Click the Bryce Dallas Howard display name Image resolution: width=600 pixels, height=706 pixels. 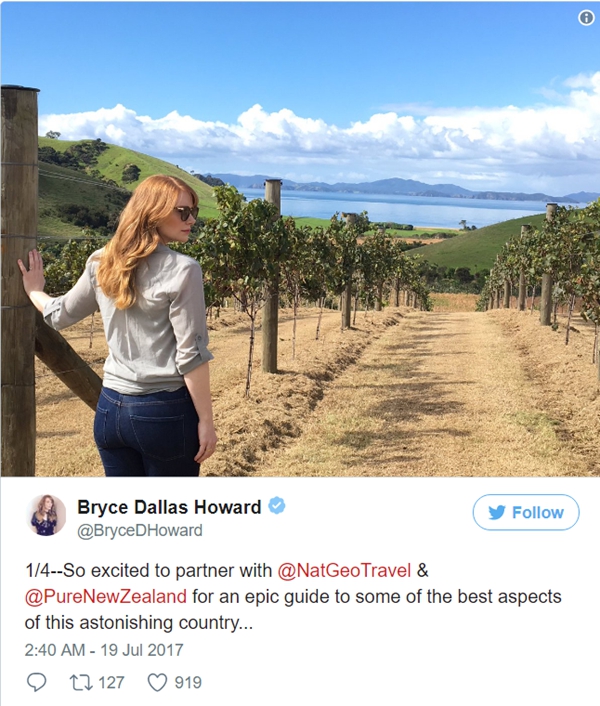[169, 507]
